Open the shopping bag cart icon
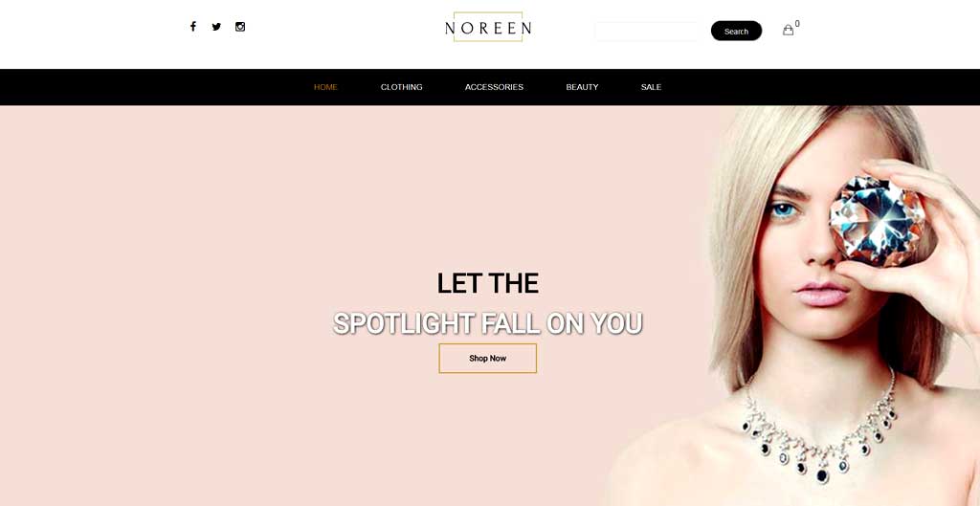Viewport: 980px width, 506px height. pyautogui.click(x=789, y=30)
